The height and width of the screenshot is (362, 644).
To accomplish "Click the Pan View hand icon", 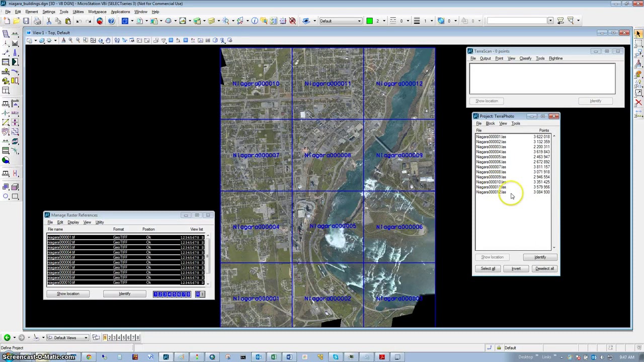I will point(108,40).
